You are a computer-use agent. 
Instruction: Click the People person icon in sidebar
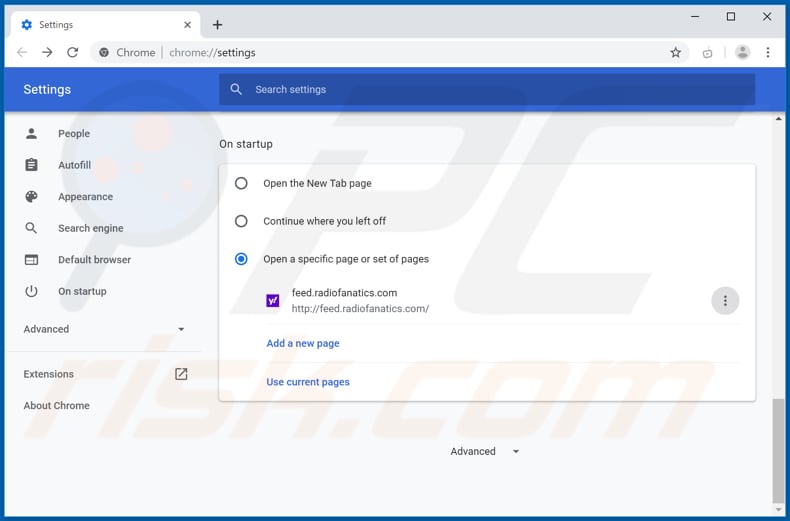pyautogui.click(x=31, y=134)
